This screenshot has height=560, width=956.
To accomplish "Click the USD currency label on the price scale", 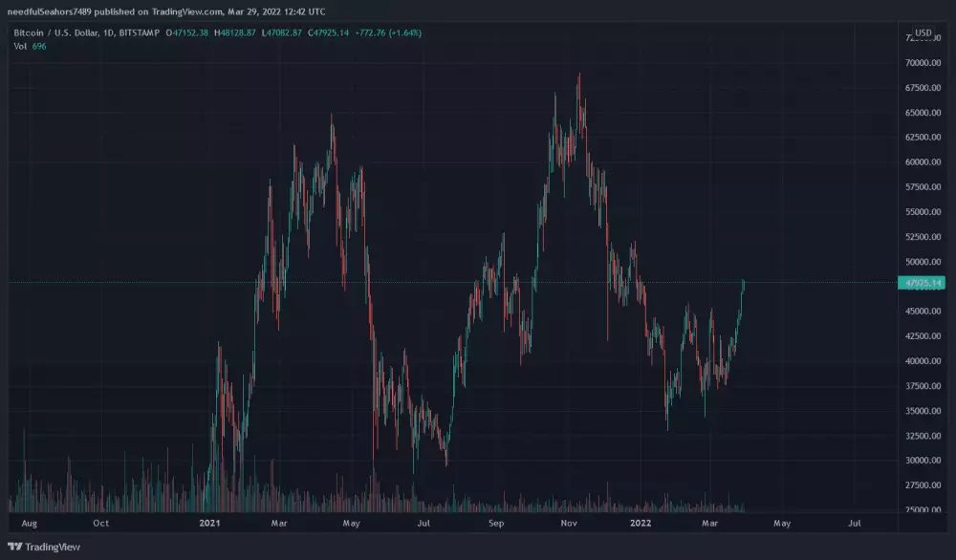I will (924, 32).
